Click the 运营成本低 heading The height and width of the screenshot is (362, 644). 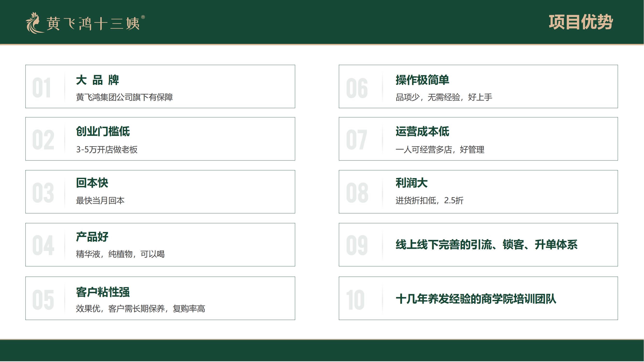point(422,132)
